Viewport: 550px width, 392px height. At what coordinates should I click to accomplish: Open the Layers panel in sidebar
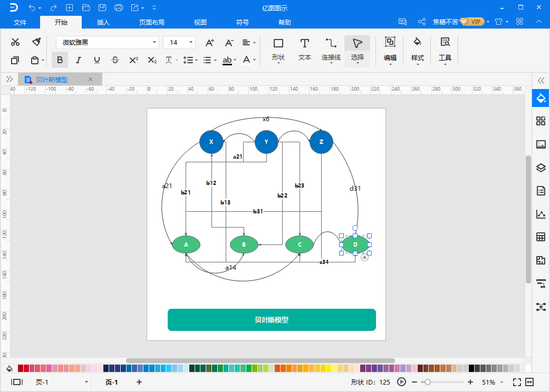[x=541, y=168]
